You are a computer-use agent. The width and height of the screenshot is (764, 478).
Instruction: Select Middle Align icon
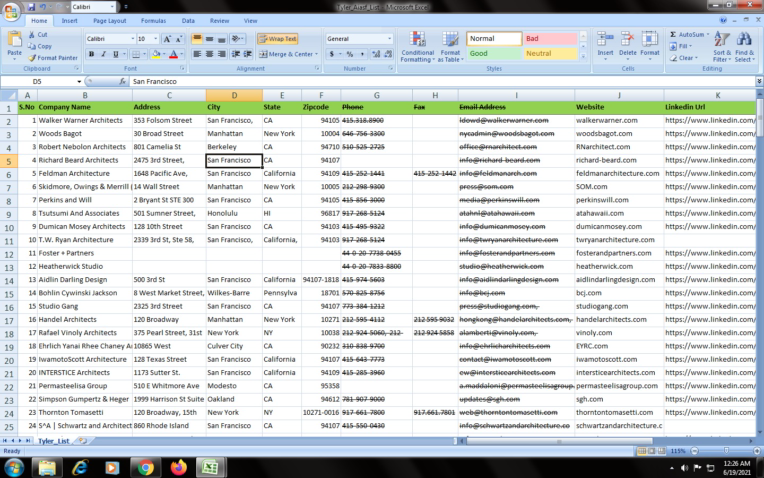click(210, 39)
